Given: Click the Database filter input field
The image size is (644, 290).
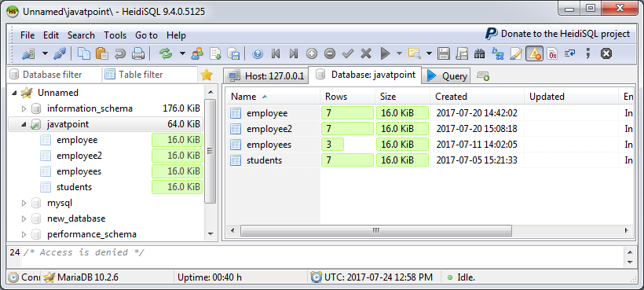Looking at the screenshot, I should [55, 75].
